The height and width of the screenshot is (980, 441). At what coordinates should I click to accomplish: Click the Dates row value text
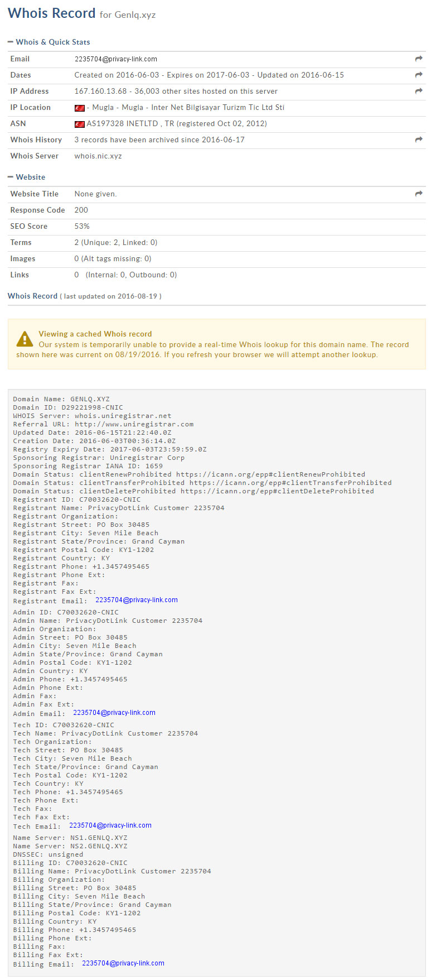(x=209, y=75)
